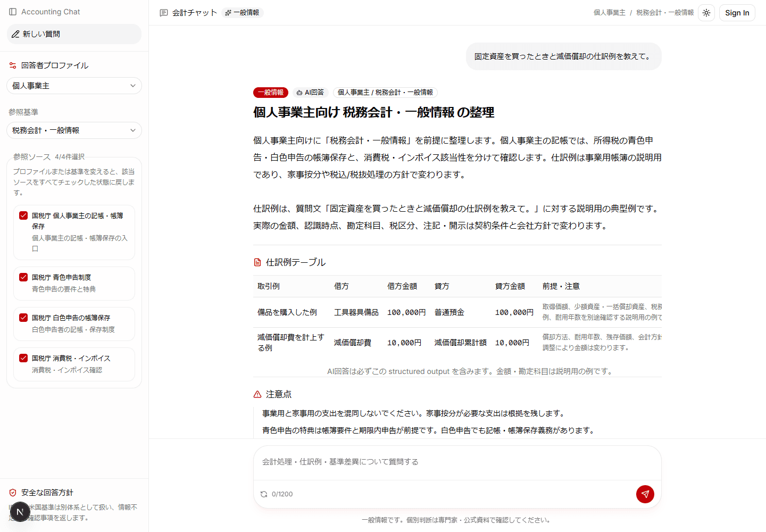The image size is (766, 532).
Task: Open the 個人事業主 profile dropdown
Action: coord(74,86)
